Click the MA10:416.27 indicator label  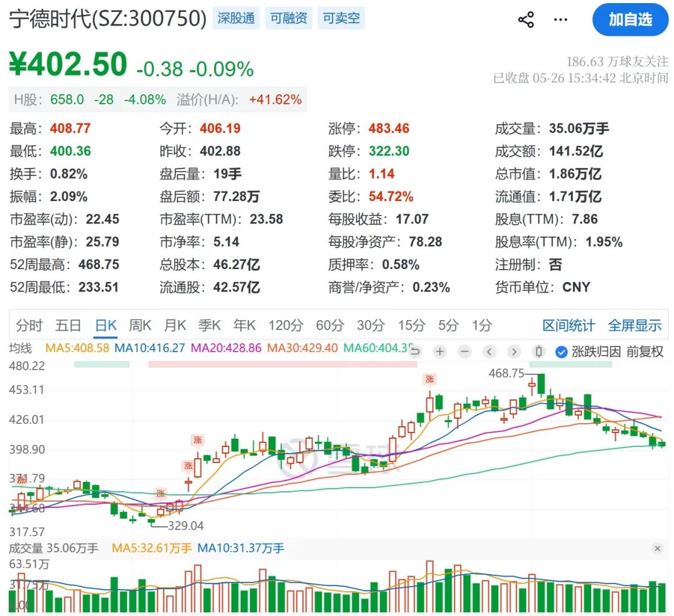pos(150,348)
